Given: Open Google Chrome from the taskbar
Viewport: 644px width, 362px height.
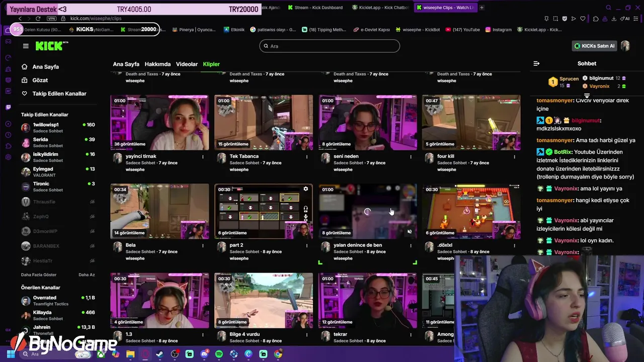Looking at the screenshot, I should click(x=278, y=354).
